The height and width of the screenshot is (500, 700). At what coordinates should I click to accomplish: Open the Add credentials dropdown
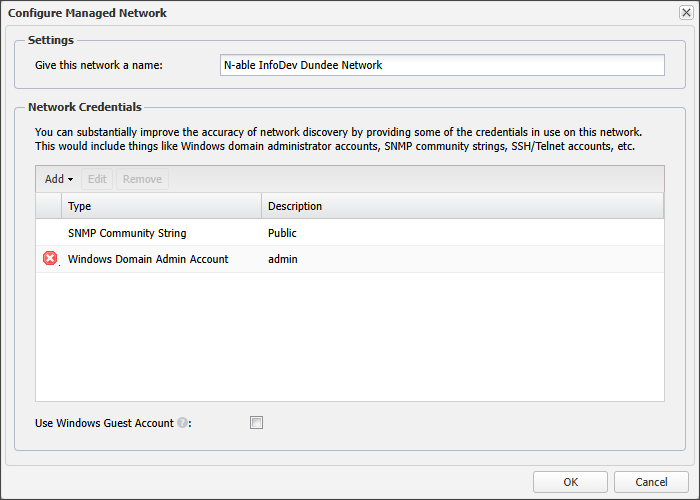(x=59, y=179)
